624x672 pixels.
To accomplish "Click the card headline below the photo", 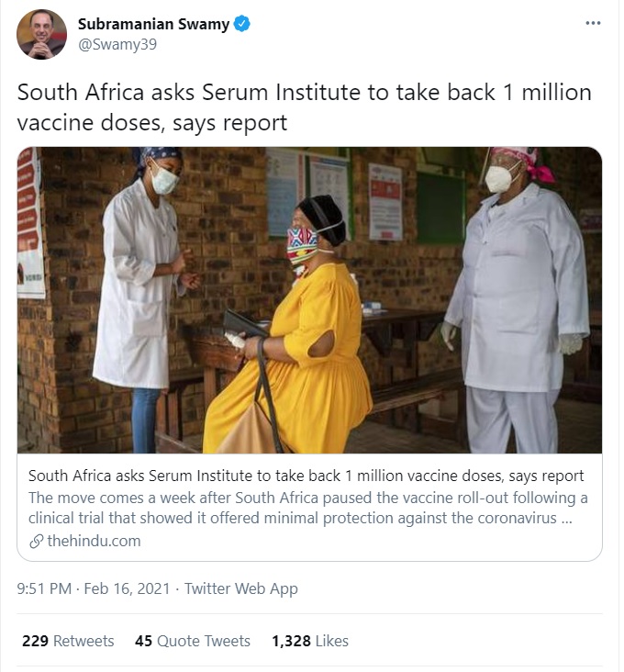I will (306, 476).
